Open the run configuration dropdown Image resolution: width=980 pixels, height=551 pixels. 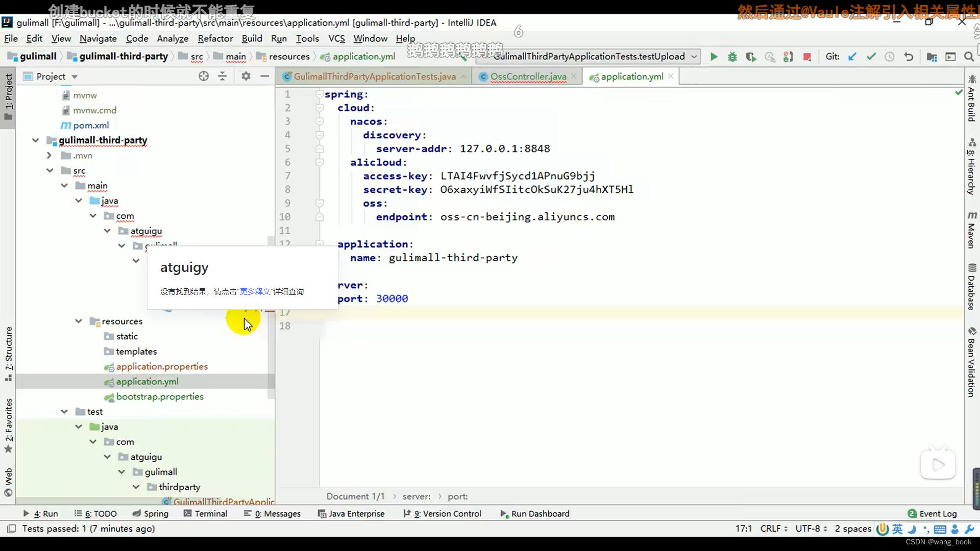(x=694, y=57)
